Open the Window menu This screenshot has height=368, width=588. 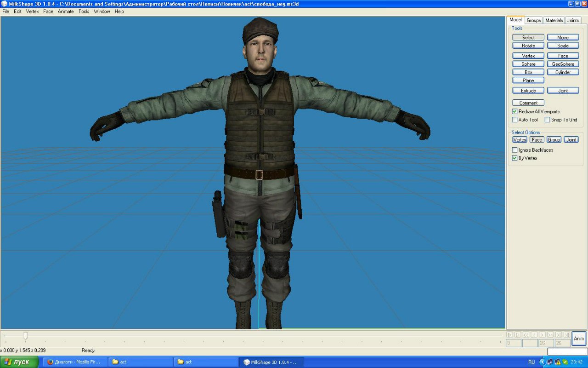[x=102, y=11]
